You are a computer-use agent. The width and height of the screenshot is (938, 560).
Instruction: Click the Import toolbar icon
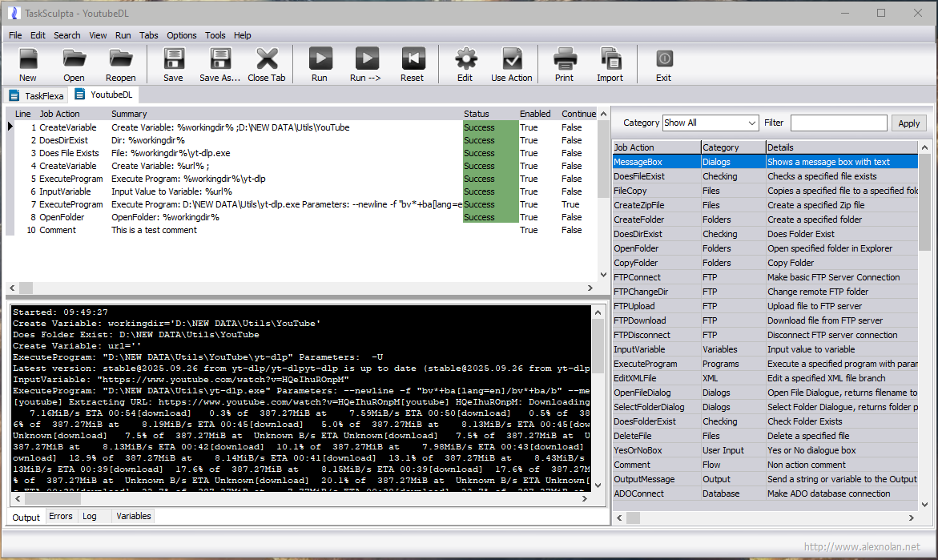(x=610, y=59)
